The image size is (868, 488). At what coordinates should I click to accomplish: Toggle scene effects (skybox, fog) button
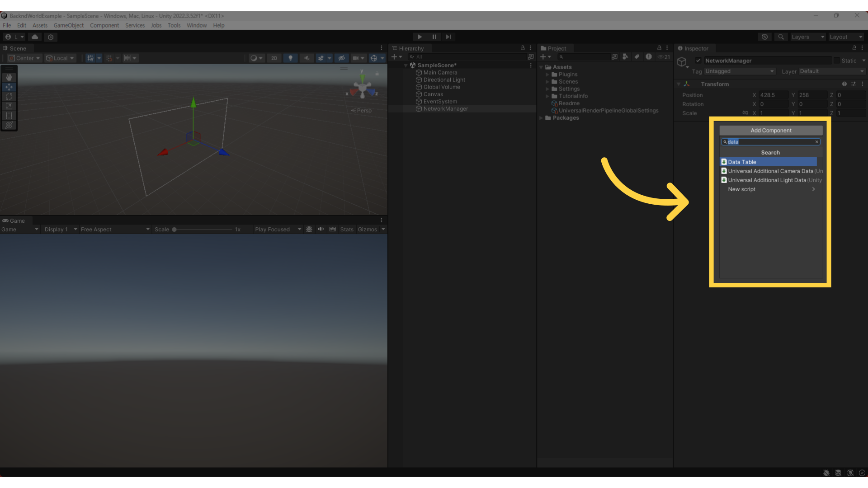321,58
